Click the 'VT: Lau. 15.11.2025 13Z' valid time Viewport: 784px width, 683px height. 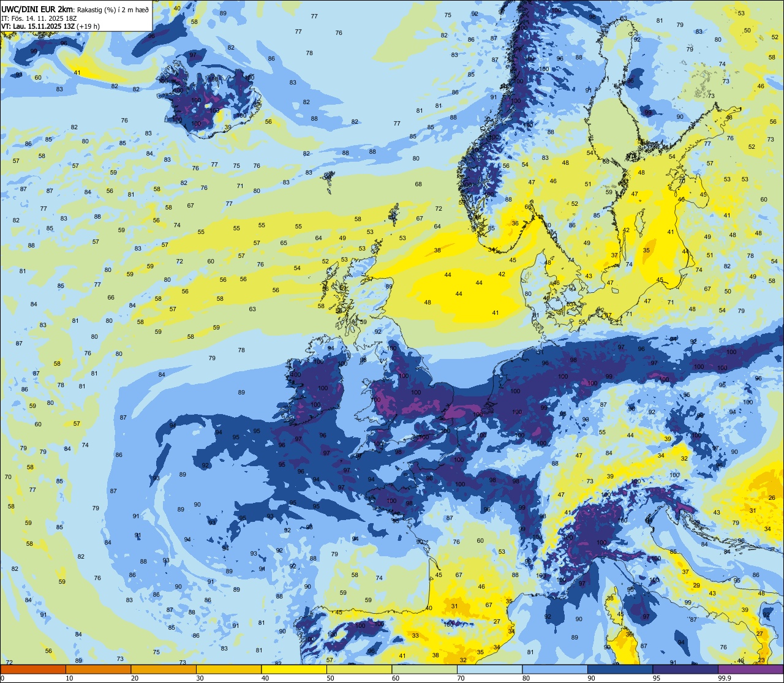click(38, 26)
